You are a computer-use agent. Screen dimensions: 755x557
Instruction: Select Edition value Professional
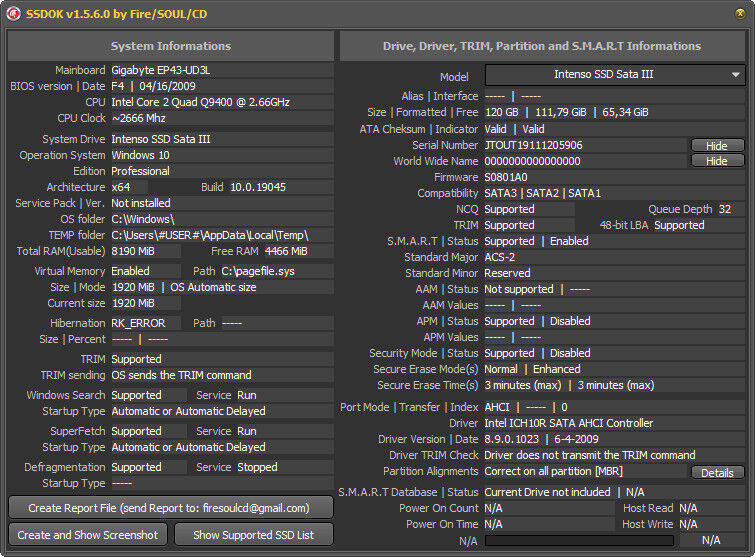click(140, 171)
